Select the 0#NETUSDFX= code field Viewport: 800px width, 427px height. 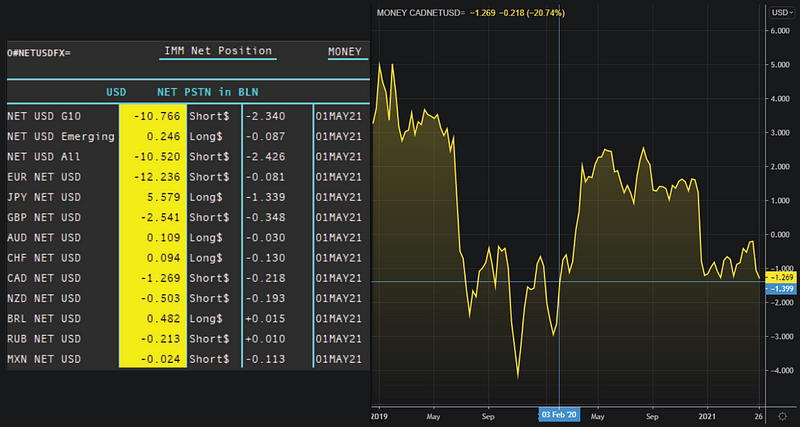[39, 53]
